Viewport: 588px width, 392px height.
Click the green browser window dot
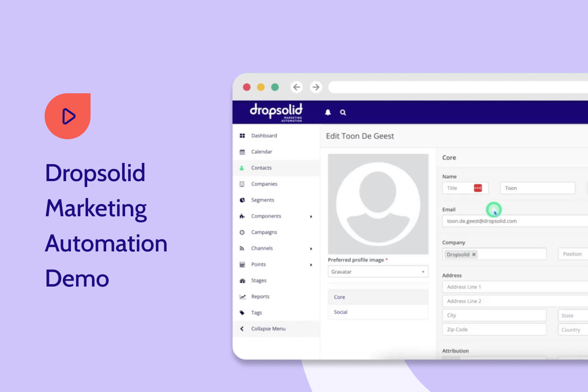tap(275, 87)
